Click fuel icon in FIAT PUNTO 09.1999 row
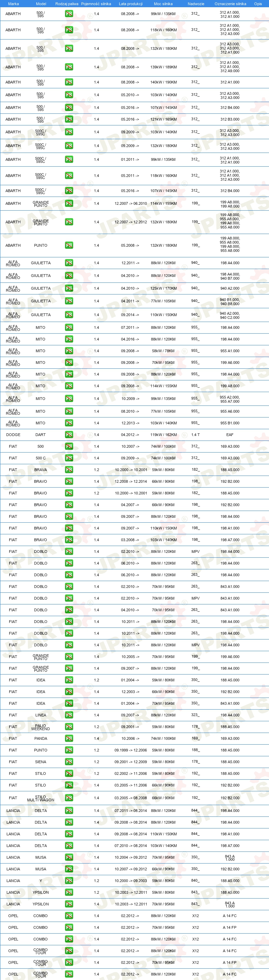269x980 pixels. pos(69,750)
